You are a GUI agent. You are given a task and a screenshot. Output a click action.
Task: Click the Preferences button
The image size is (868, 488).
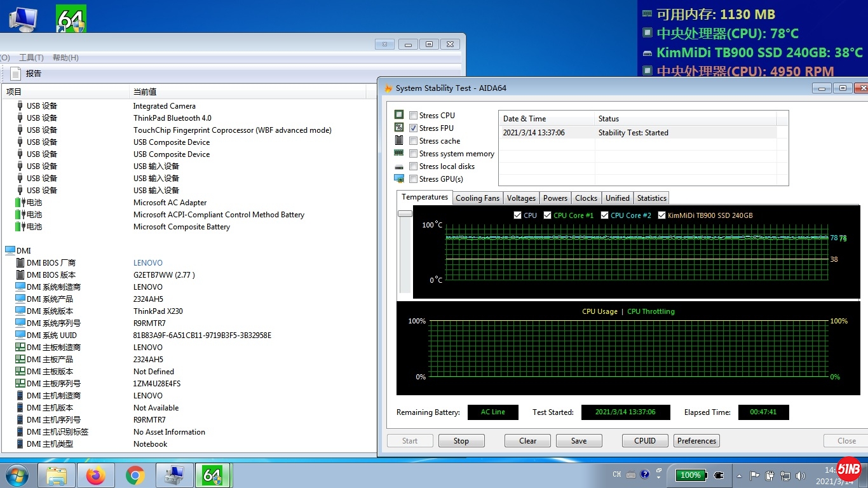pos(696,441)
